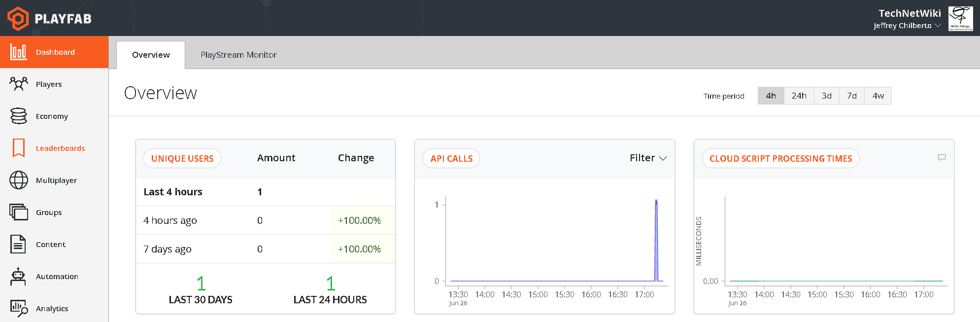Click the 'Last 4 hours' row label
This screenshot has height=322, width=980.
(173, 192)
